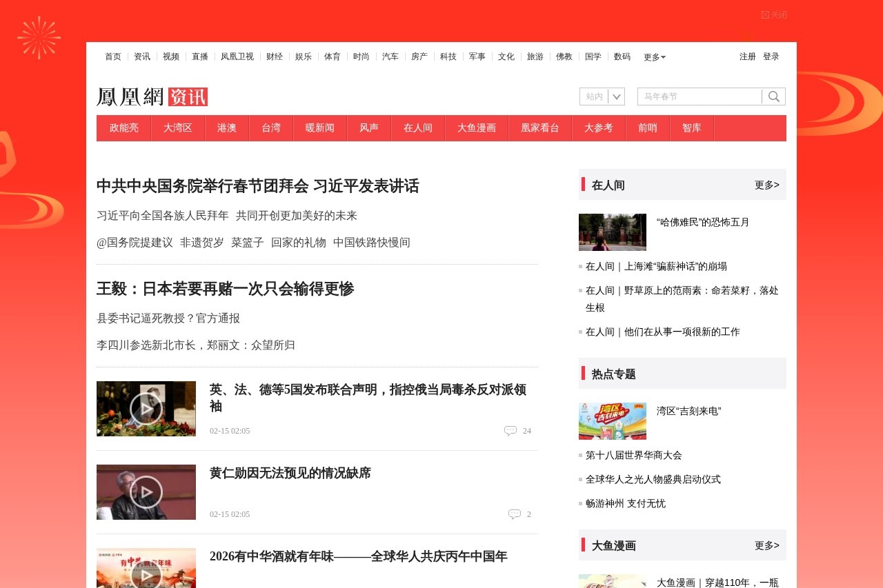Open 他们在从事一项很新的工作 article
The height and width of the screenshot is (588, 883).
click(x=663, y=332)
